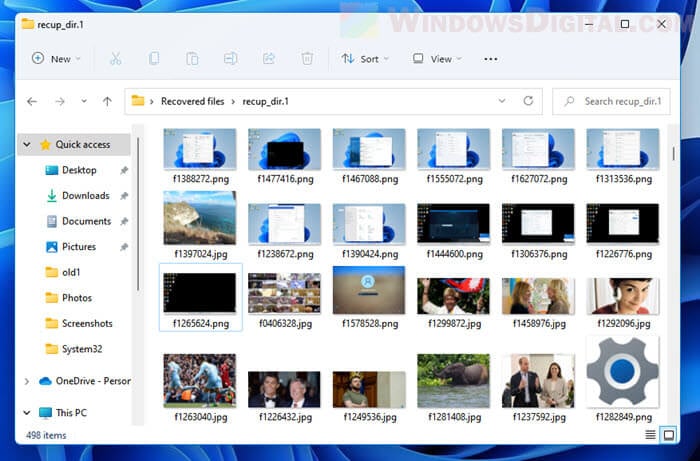Screen dimensions: 700x461
Task: Click the Copy icon in toolbar
Action: tap(154, 58)
